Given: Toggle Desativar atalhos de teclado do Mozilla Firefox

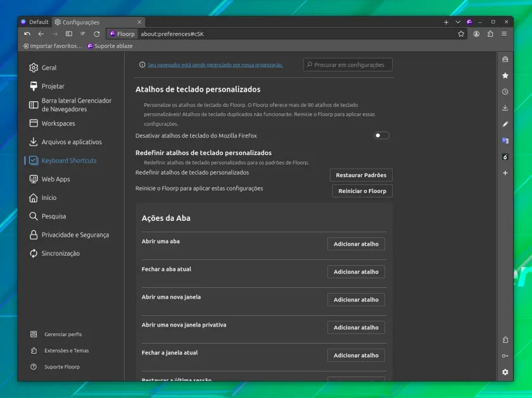Looking at the screenshot, I should tap(381, 135).
